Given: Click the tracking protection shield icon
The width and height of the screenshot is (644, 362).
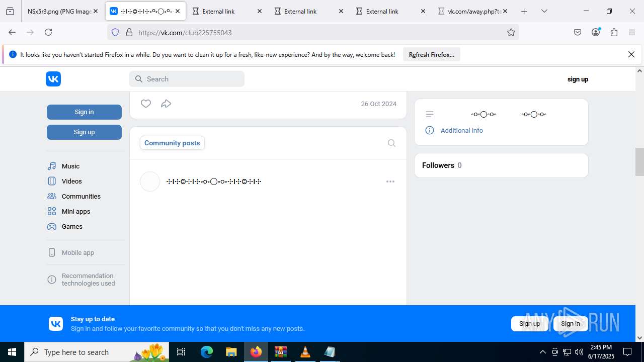Looking at the screenshot, I should pos(115,32).
